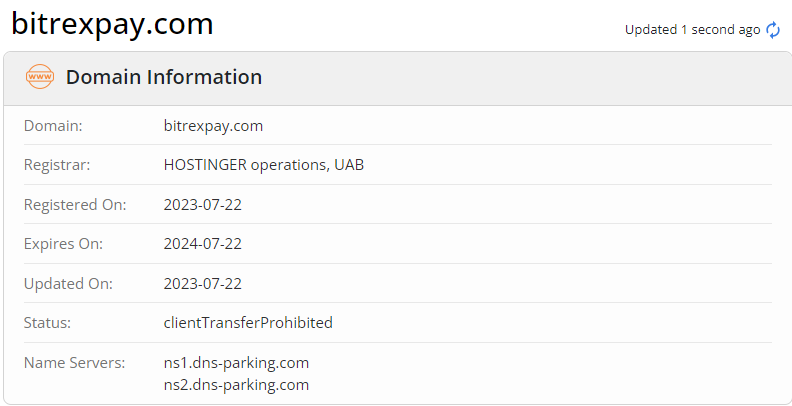Click the Registered On: field label

point(75,205)
